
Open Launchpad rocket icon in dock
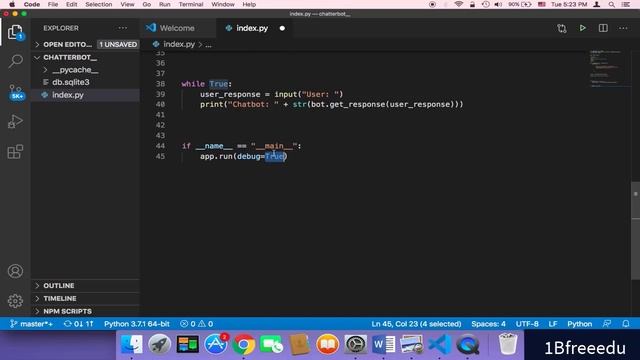click(159, 344)
